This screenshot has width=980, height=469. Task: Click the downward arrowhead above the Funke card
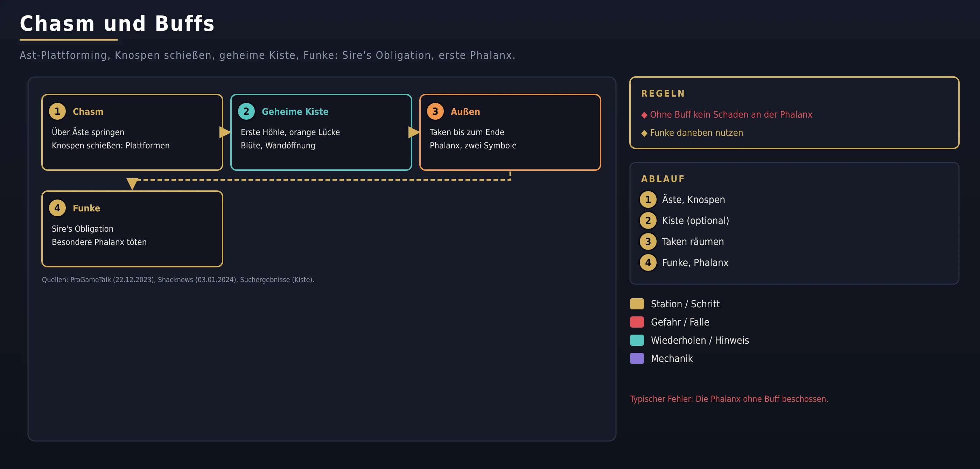pyautogui.click(x=132, y=184)
